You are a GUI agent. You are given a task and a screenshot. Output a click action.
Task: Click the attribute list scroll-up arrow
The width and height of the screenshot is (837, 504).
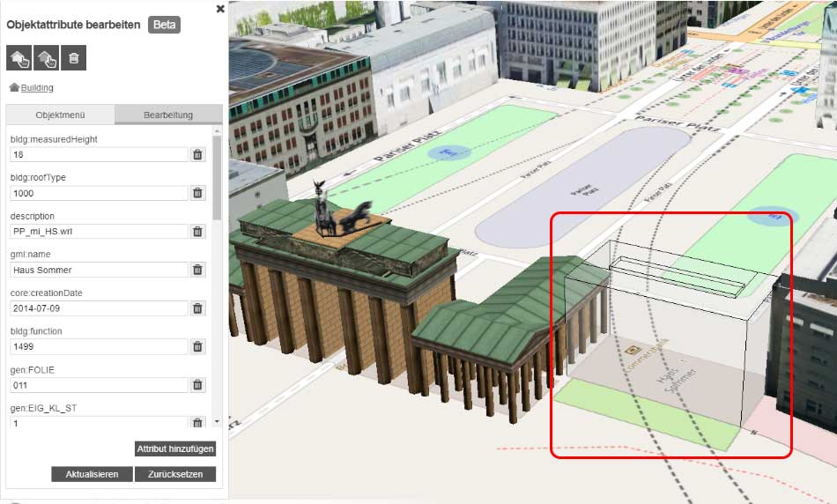217,130
